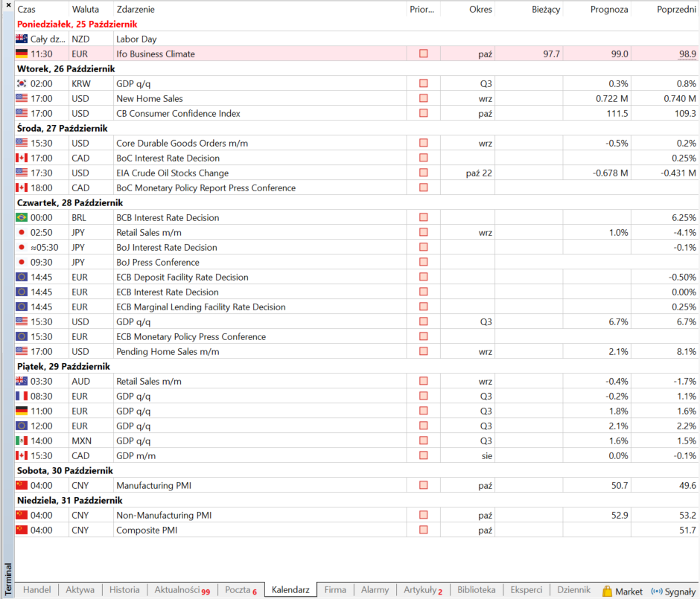Toggle priority box for BoJ Interest Rate Decision
The height and width of the screenshot is (599, 700).
tap(424, 247)
